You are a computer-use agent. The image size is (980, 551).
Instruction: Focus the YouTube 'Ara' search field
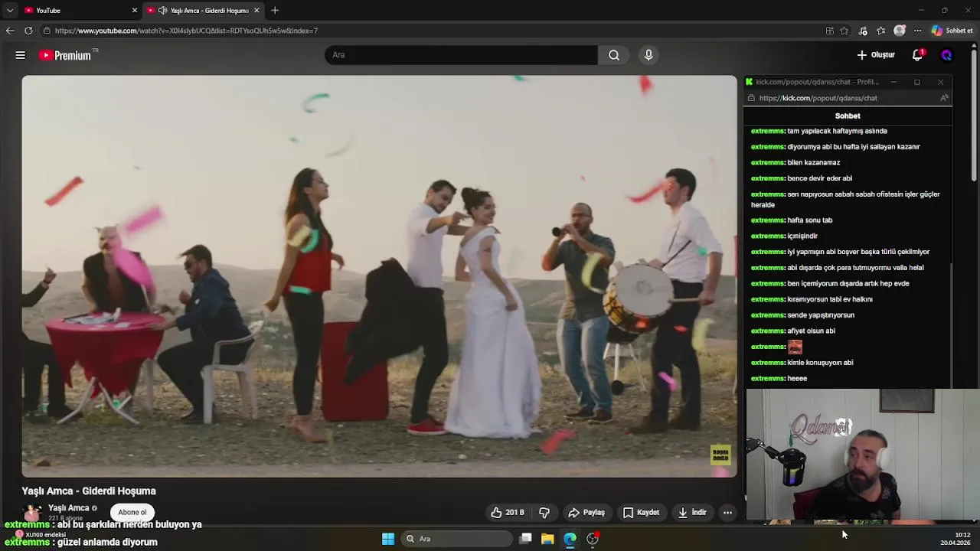coord(461,55)
